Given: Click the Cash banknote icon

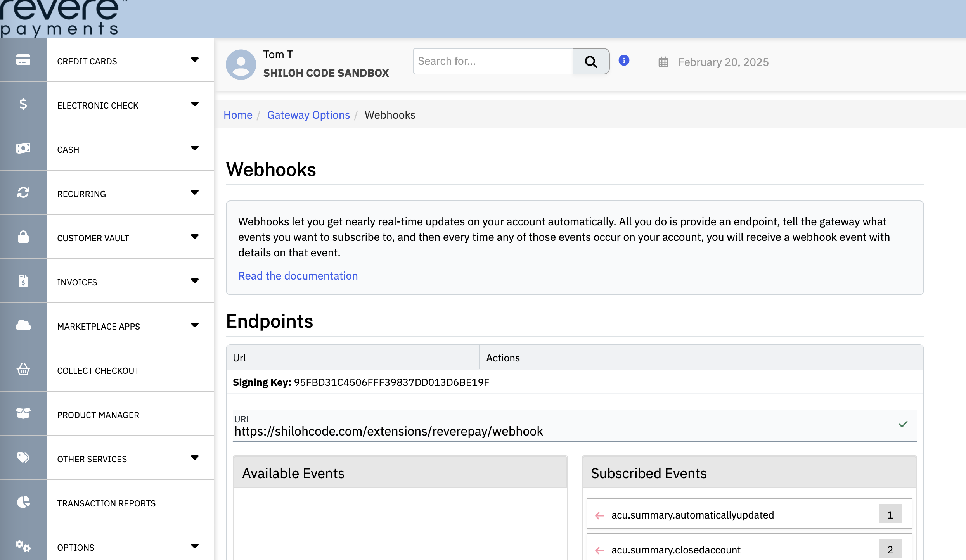Looking at the screenshot, I should click(x=23, y=148).
